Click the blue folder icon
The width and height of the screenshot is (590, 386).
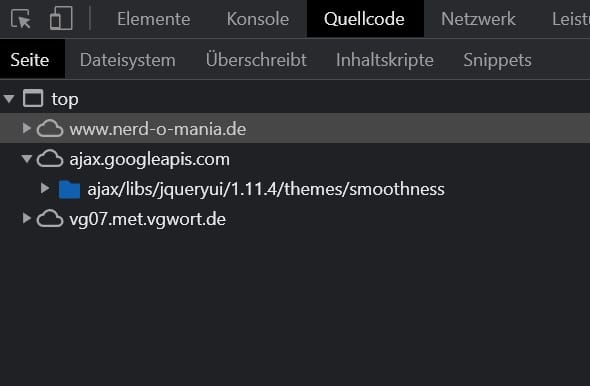[69, 189]
